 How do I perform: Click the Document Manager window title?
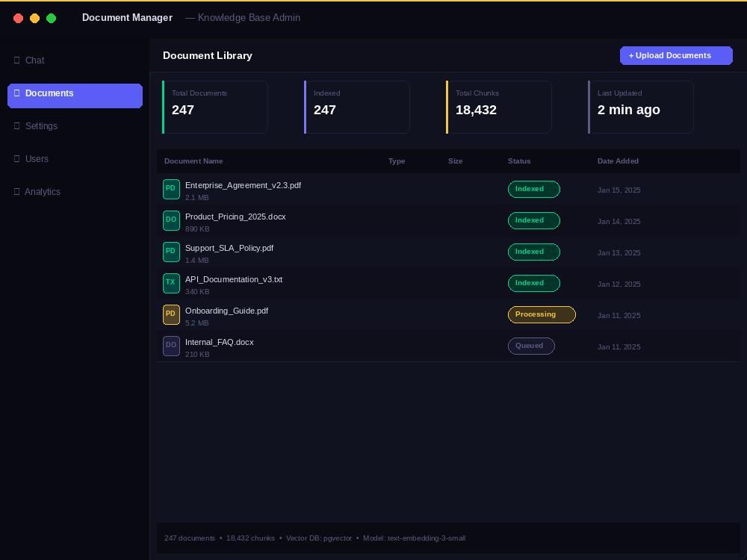pyautogui.click(x=127, y=18)
